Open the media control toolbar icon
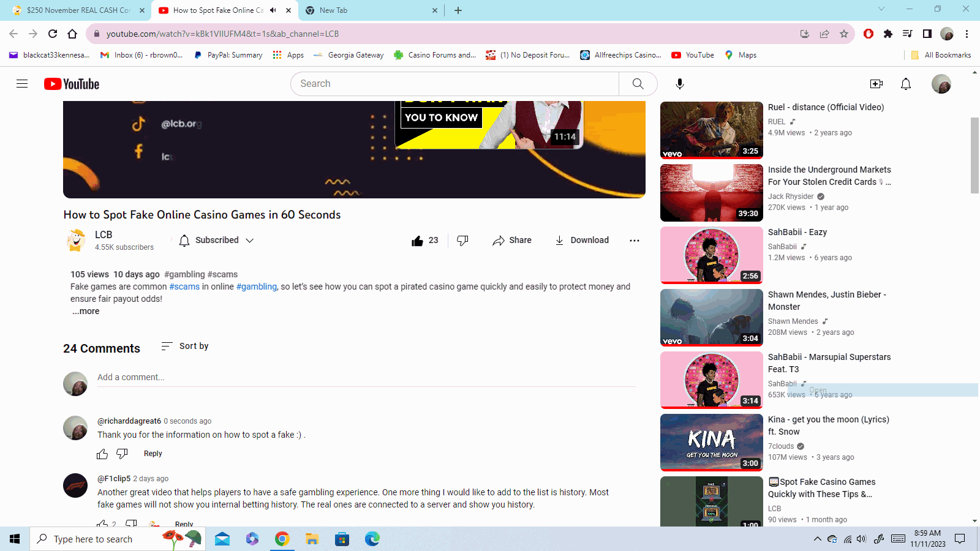980x551 pixels. [908, 34]
